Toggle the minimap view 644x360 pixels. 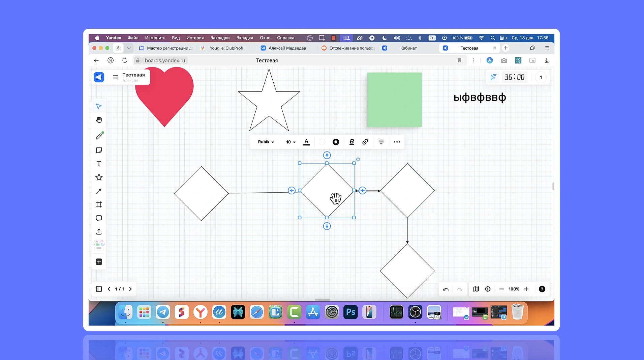(x=476, y=289)
